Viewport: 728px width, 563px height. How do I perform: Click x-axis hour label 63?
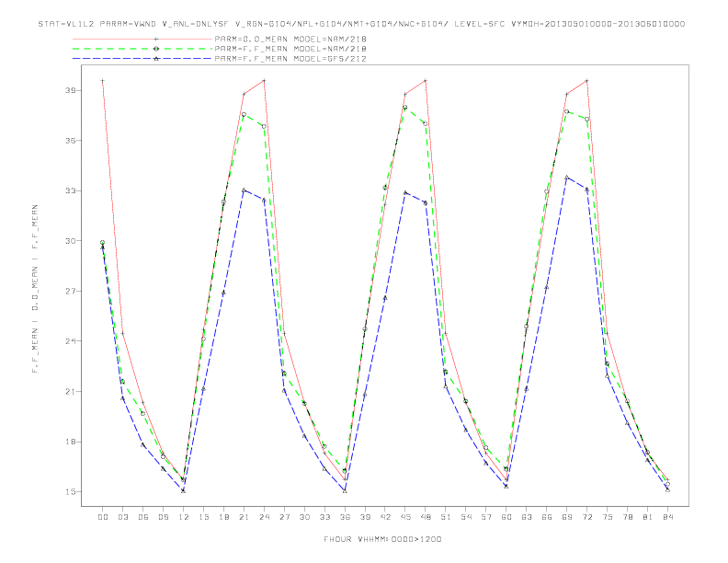(527, 517)
